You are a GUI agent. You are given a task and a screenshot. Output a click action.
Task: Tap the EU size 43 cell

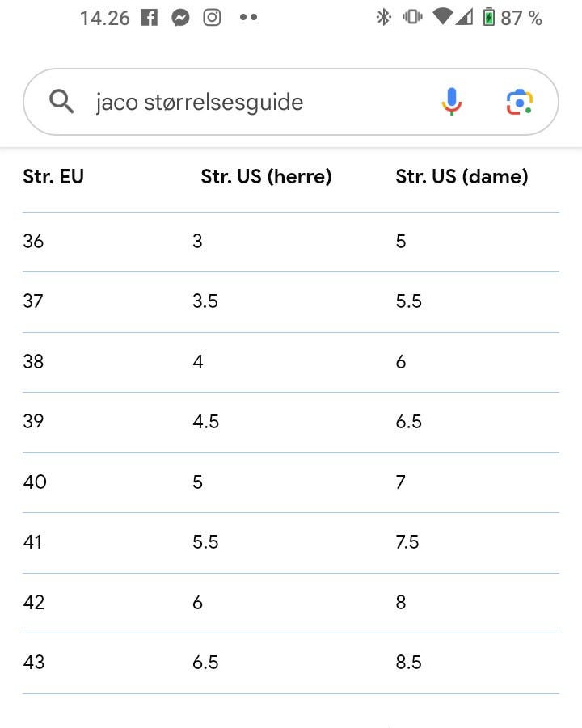pyautogui.click(x=34, y=663)
